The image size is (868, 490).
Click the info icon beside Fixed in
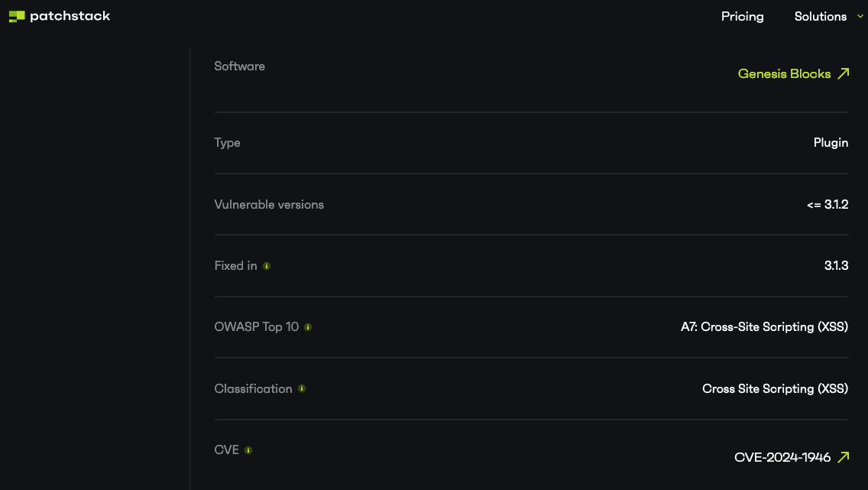pyautogui.click(x=266, y=266)
